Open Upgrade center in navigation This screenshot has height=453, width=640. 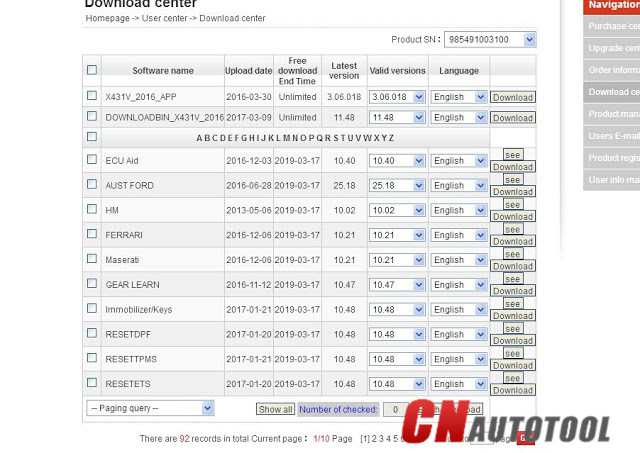click(611, 48)
